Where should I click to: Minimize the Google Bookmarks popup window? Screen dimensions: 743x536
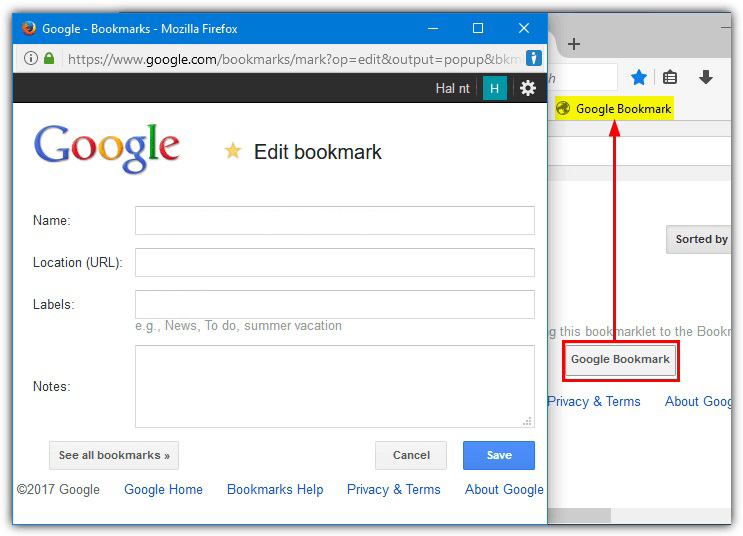pos(433,28)
